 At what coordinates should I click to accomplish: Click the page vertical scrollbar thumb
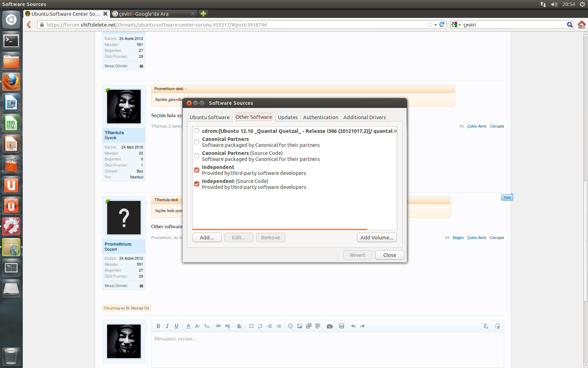[x=586, y=241]
